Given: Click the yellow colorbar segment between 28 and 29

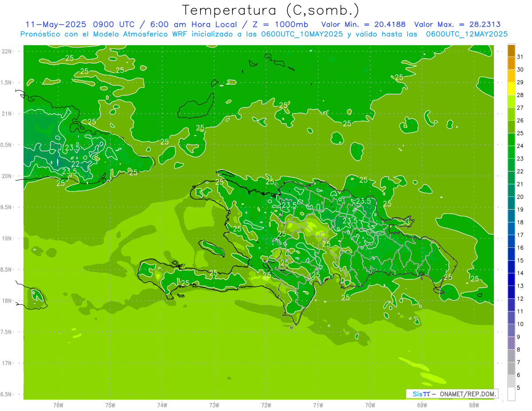Looking at the screenshot, I should [511, 88].
